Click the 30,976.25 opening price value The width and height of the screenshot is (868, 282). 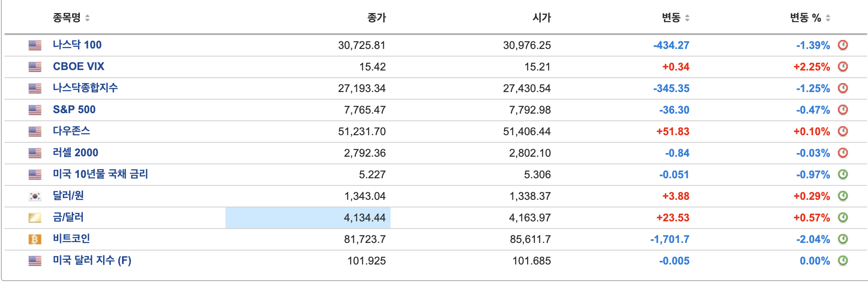point(527,45)
